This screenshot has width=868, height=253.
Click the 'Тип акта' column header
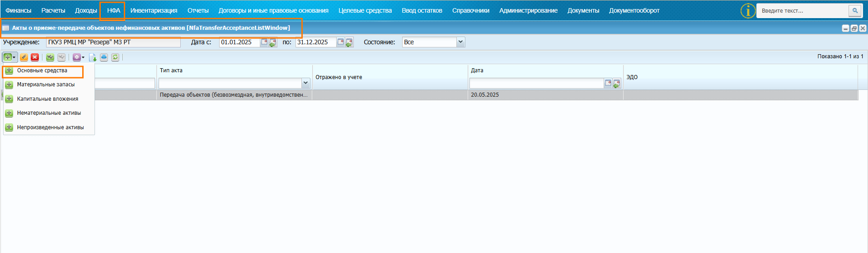pyautogui.click(x=171, y=70)
